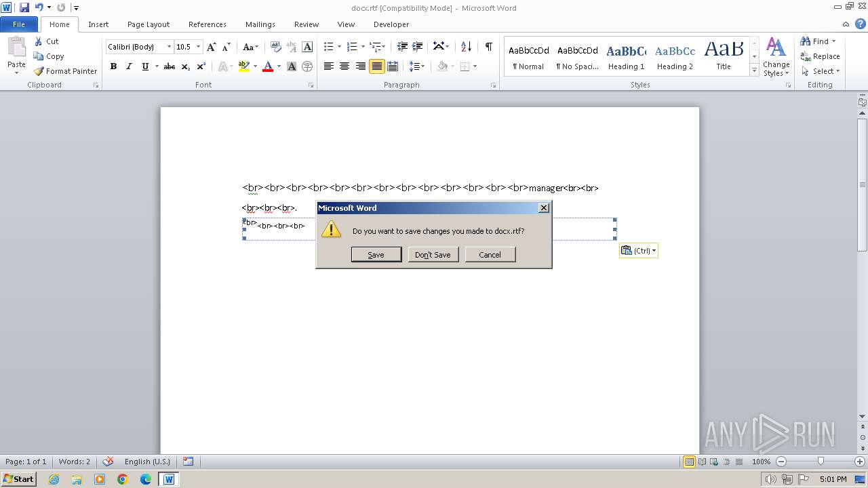This screenshot has height=488, width=868.
Task: Click Grow Font icon
Action: 212,47
